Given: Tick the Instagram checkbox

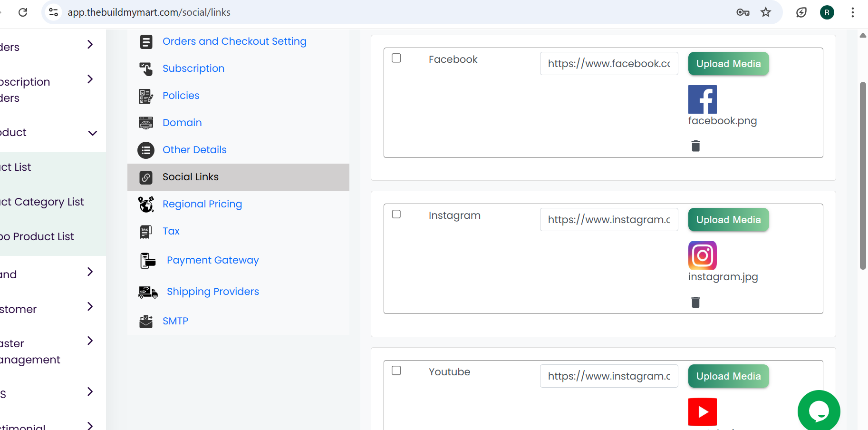Looking at the screenshot, I should [x=396, y=214].
